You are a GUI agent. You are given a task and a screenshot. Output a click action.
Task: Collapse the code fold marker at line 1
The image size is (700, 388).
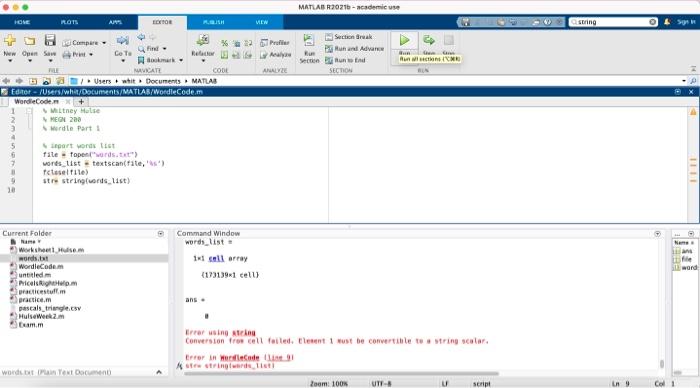(x=29, y=111)
